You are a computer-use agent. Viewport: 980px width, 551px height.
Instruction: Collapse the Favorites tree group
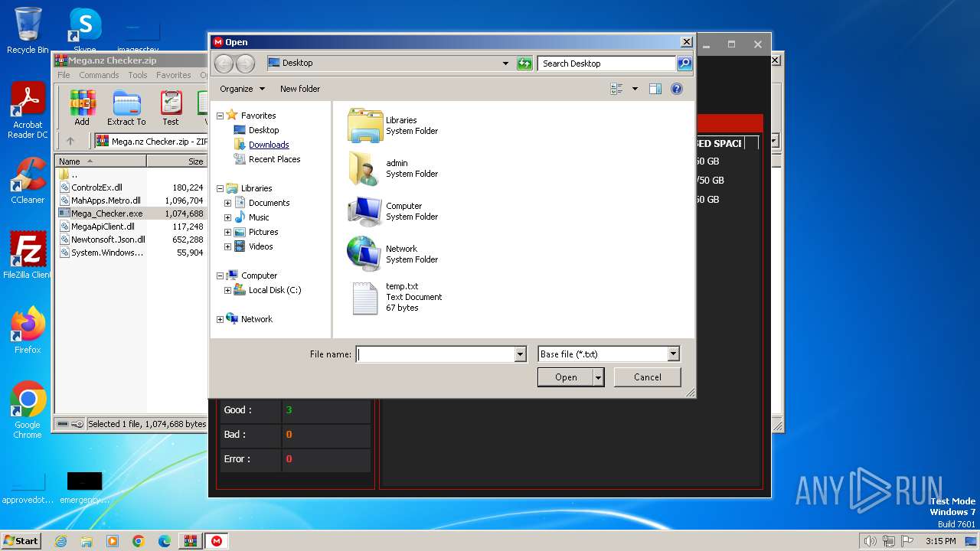(220, 116)
